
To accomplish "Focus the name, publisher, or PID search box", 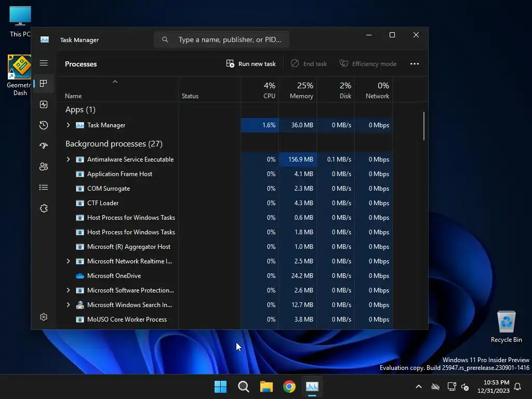I will point(222,39).
